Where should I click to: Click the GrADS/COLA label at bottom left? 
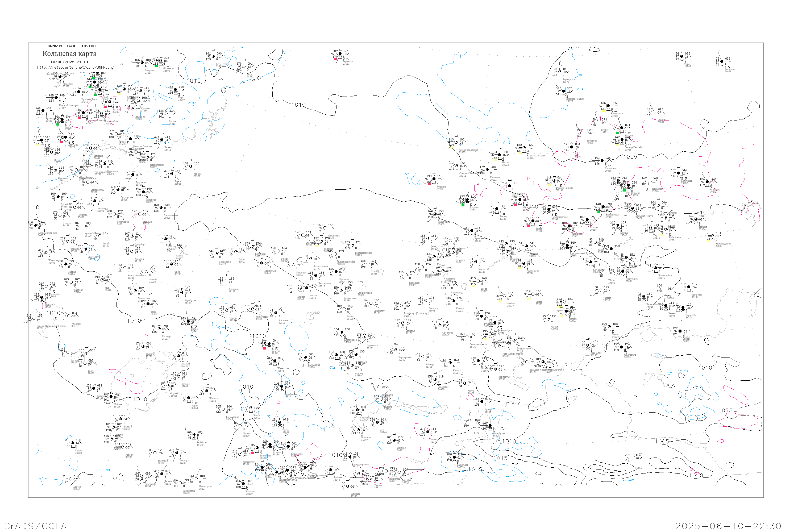click(35, 526)
